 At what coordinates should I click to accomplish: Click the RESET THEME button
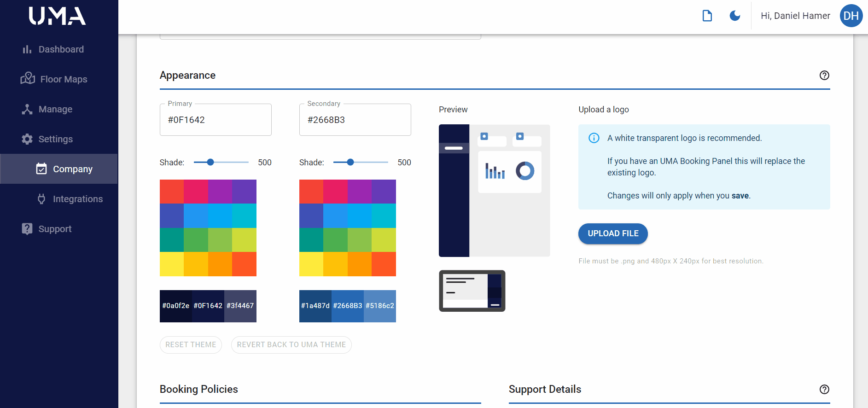point(191,345)
